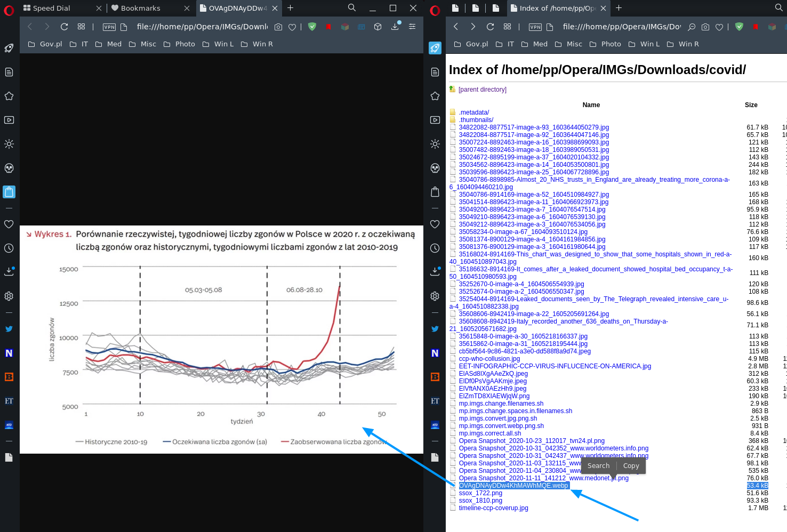Choose Search in selection popup
787x532 pixels.
pos(598,466)
